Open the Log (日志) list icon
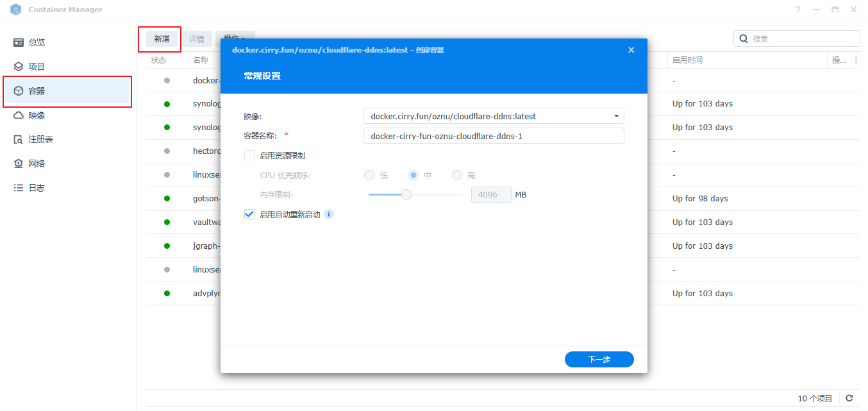 pos(19,188)
